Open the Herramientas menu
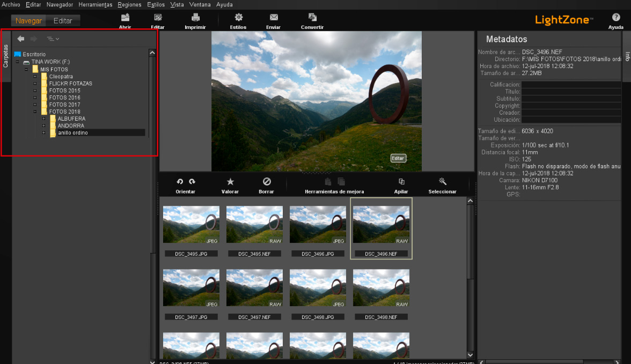This screenshot has height=364, width=631. [95, 4]
